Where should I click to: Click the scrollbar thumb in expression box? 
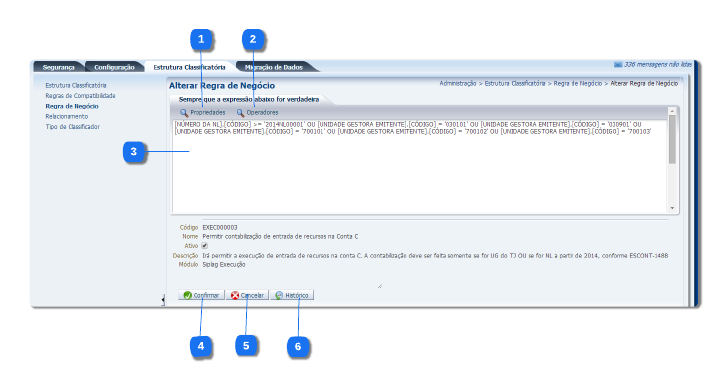pyautogui.click(x=672, y=139)
